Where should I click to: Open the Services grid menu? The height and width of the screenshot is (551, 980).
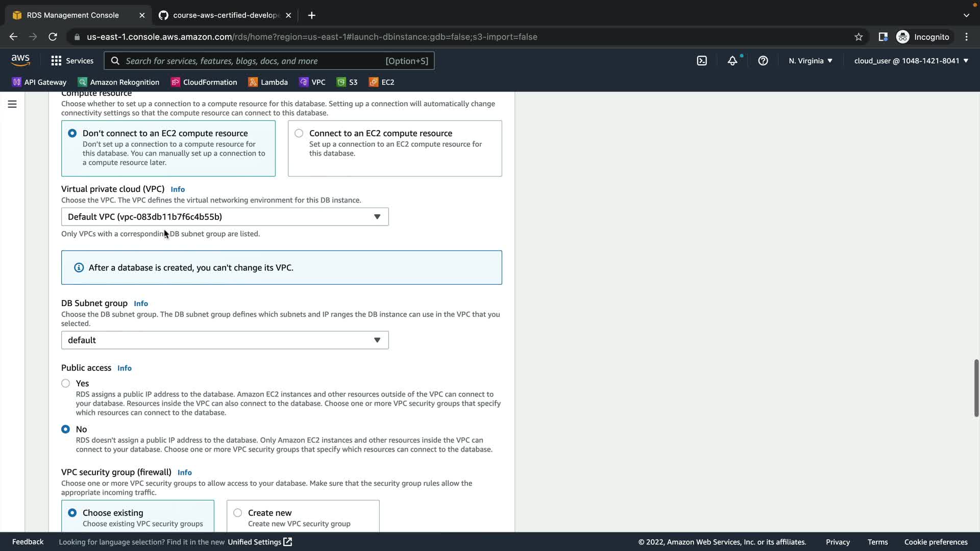(x=72, y=61)
